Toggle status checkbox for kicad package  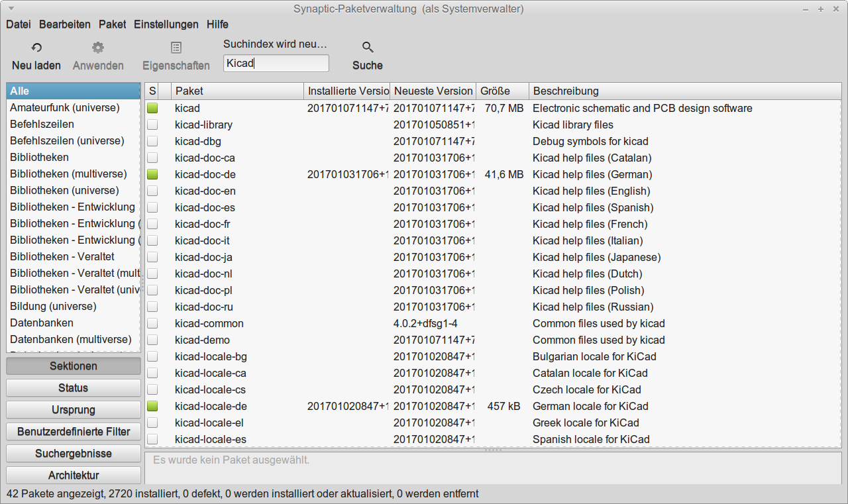152,108
